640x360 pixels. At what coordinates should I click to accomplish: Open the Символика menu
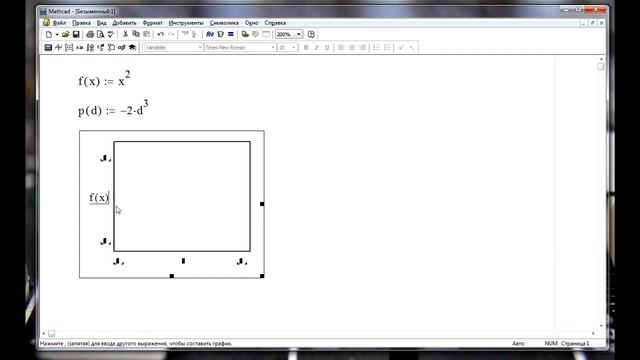tap(224, 23)
